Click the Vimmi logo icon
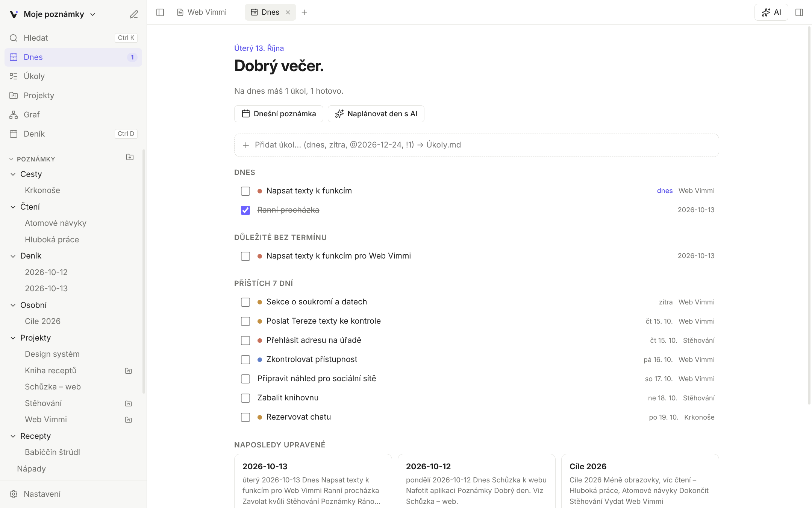 click(14, 14)
